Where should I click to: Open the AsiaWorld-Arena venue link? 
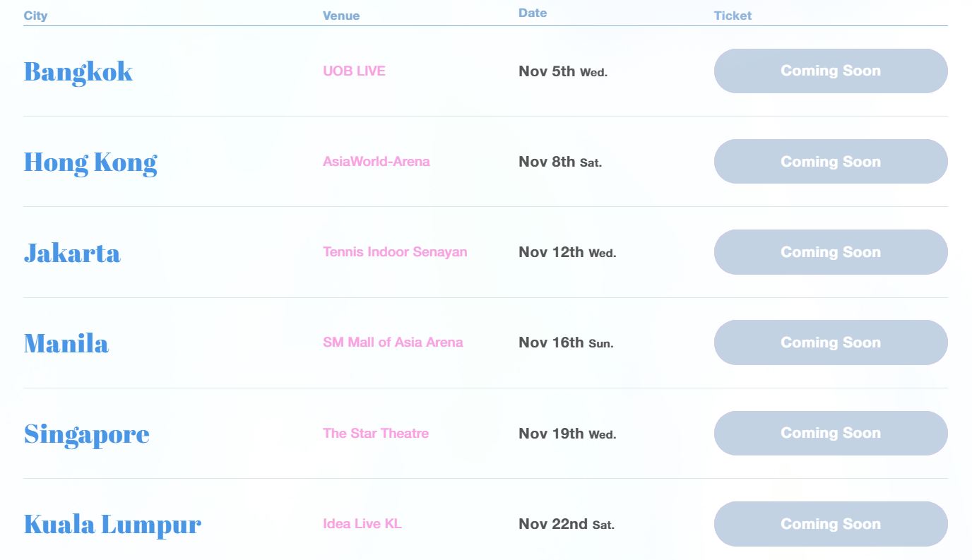point(376,162)
